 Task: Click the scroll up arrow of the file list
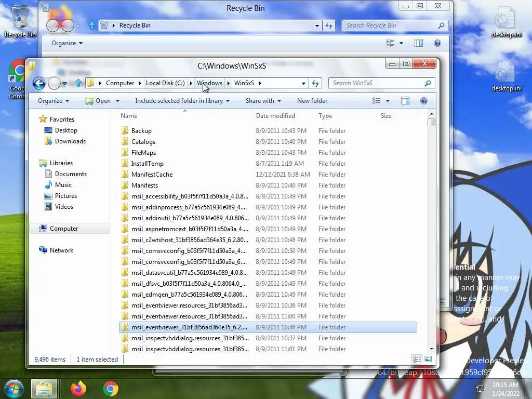(432, 114)
